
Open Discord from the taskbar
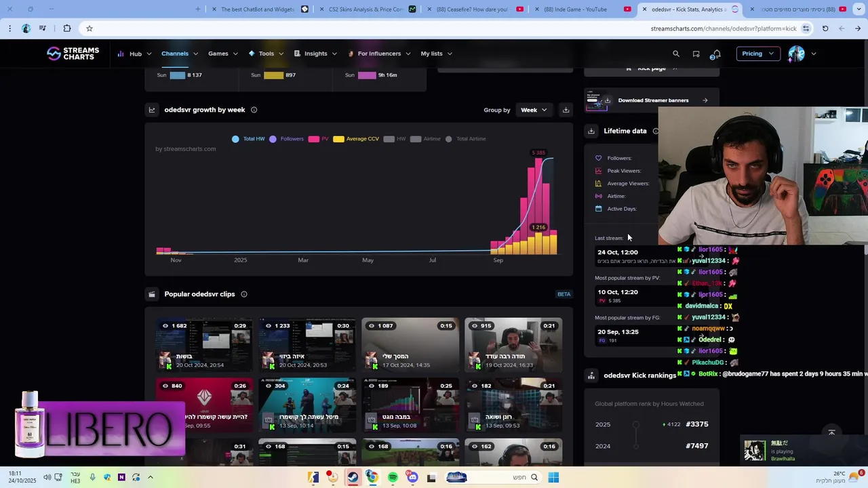412,477
